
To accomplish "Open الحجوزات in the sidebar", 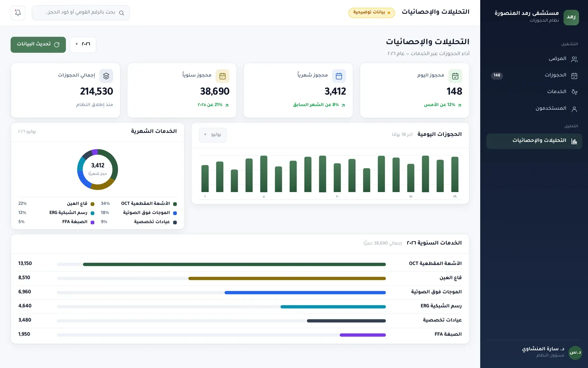I will [534, 75].
